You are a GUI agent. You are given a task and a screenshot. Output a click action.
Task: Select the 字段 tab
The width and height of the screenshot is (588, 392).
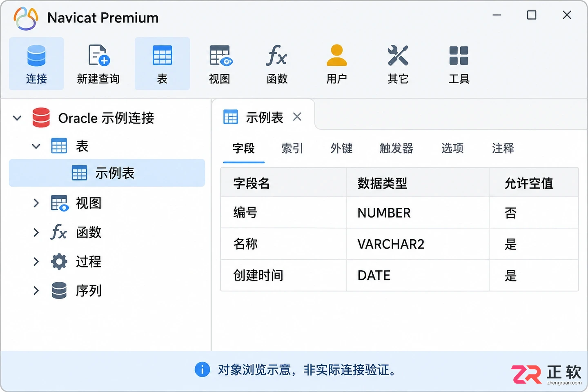tap(244, 148)
